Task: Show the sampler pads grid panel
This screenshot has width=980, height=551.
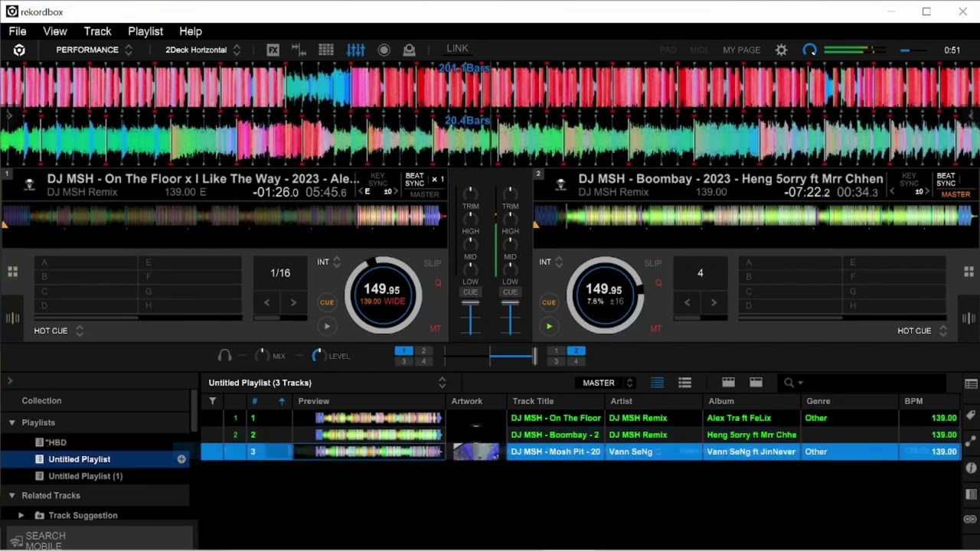Action: 326,50
